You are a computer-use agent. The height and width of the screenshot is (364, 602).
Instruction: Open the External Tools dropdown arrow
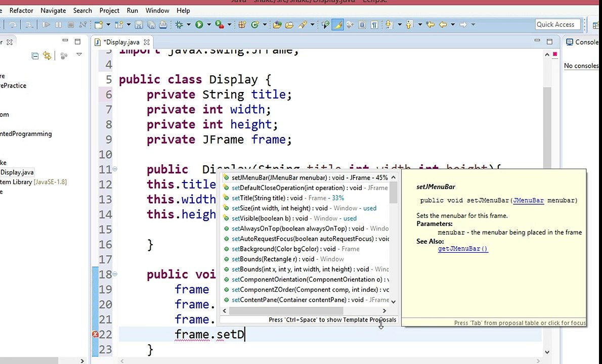(x=229, y=25)
